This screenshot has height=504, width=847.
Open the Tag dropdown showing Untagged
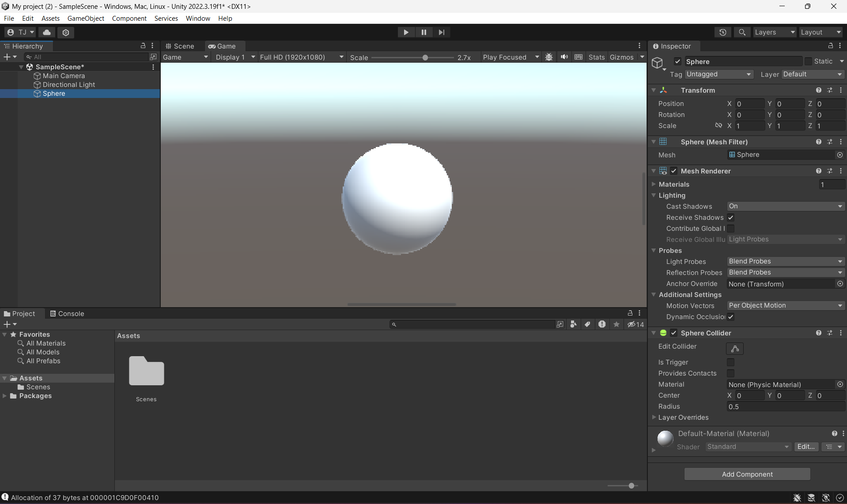point(719,74)
